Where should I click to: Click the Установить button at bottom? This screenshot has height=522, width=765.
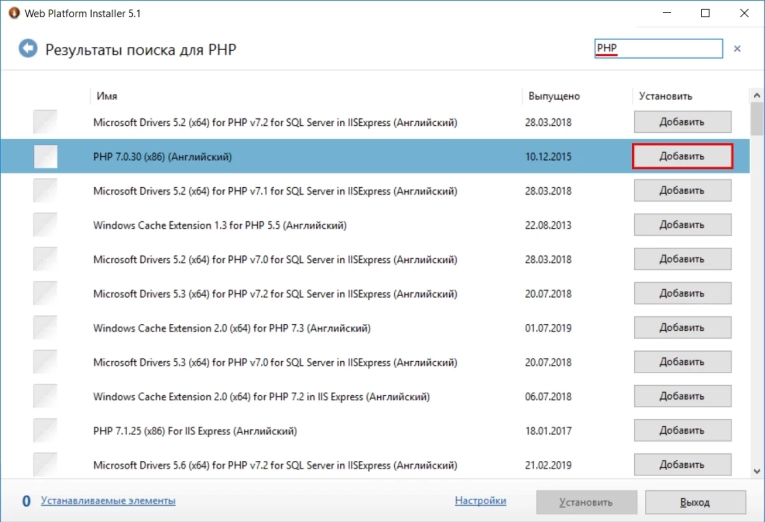tap(586, 502)
